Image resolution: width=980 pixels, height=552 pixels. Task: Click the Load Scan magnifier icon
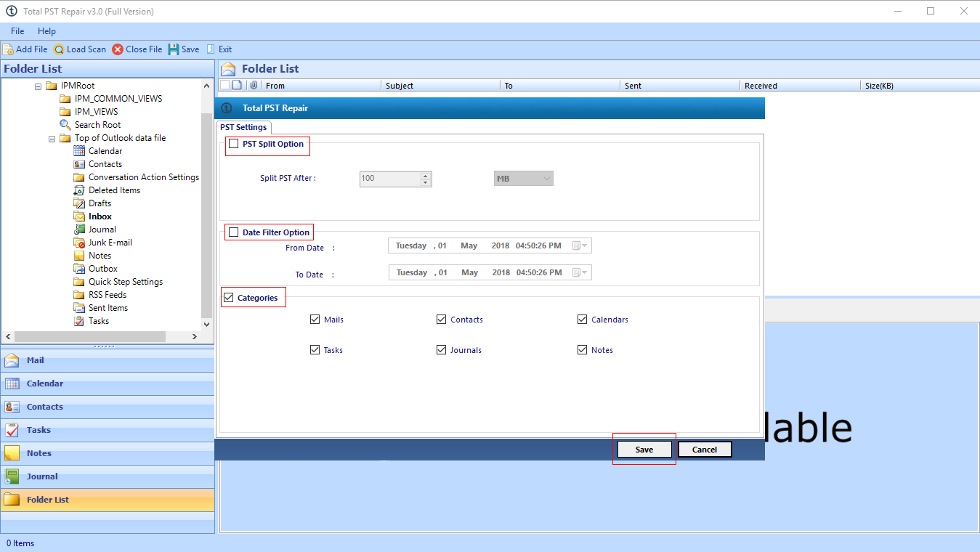[x=59, y=49]
